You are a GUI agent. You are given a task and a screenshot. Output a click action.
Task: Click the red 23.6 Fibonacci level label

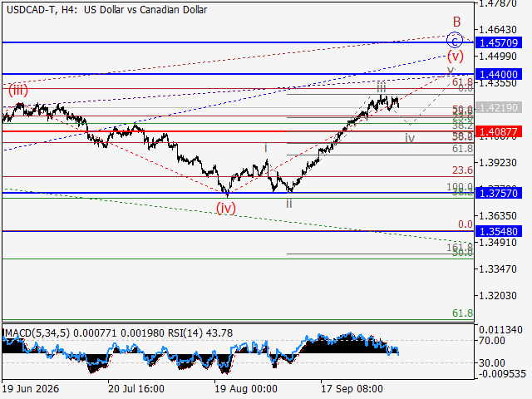click(x=462, y=170)
